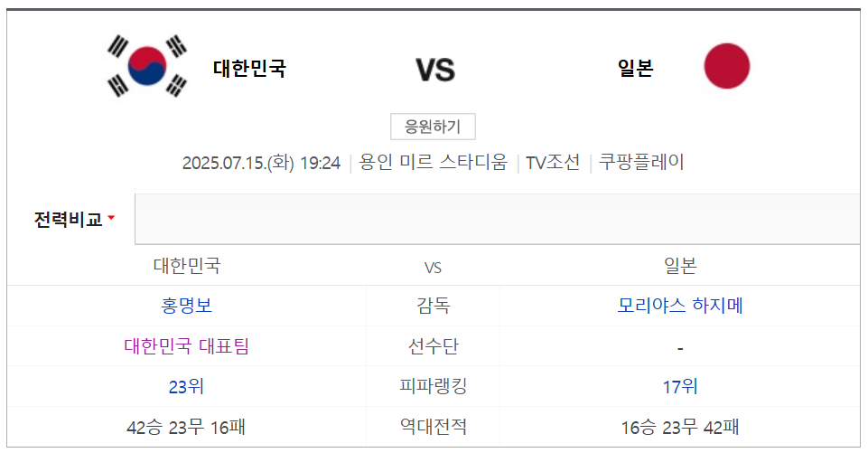Click the 대한민국 column header in table
Image resolution: width=868 pixels, height=453 pixels.
click(187, 266)
